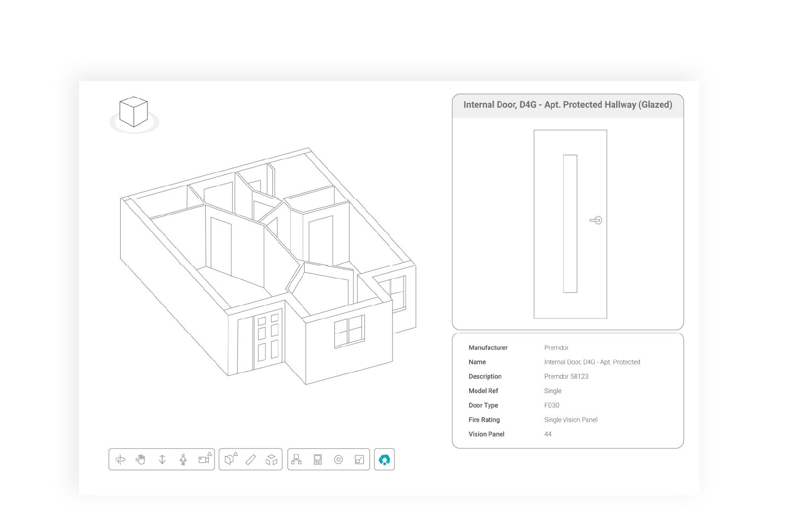Image resolution: width=809 pixels, height=532 pixels.
Task: Click the Description label
Action: 485,376
